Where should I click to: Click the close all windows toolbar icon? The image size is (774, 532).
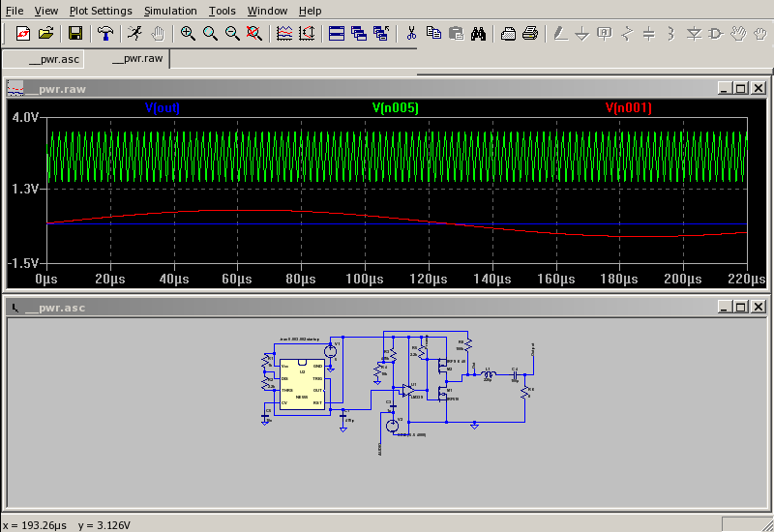(381, 34)
